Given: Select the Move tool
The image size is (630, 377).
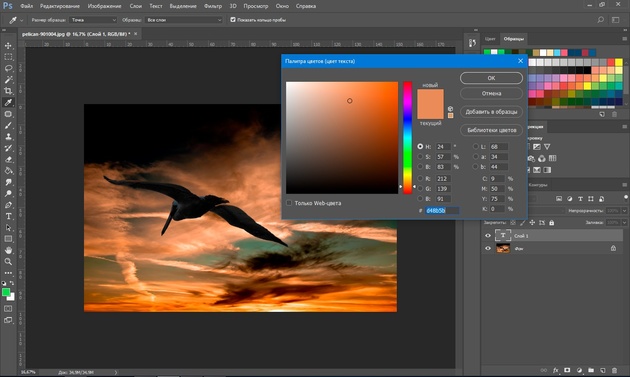Looking at the screenshot, I should pyautogui.click(x=8, y=45).
